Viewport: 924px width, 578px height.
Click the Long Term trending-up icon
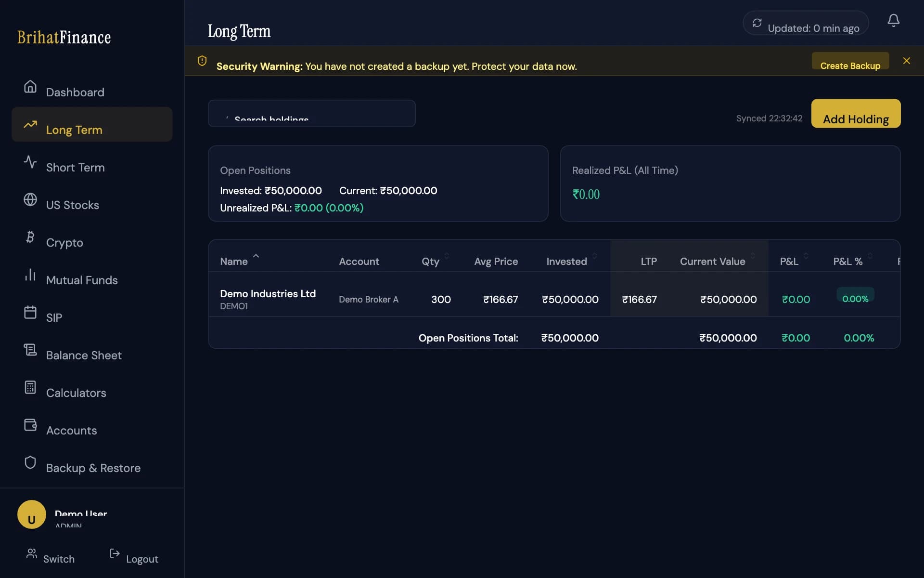click(30, 124)
